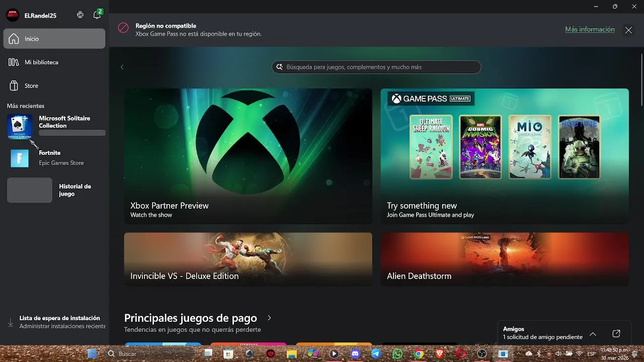Click the Bluetooth tray icon
The height and width of the screenshot is (362, 644).
tap(539, 354)
